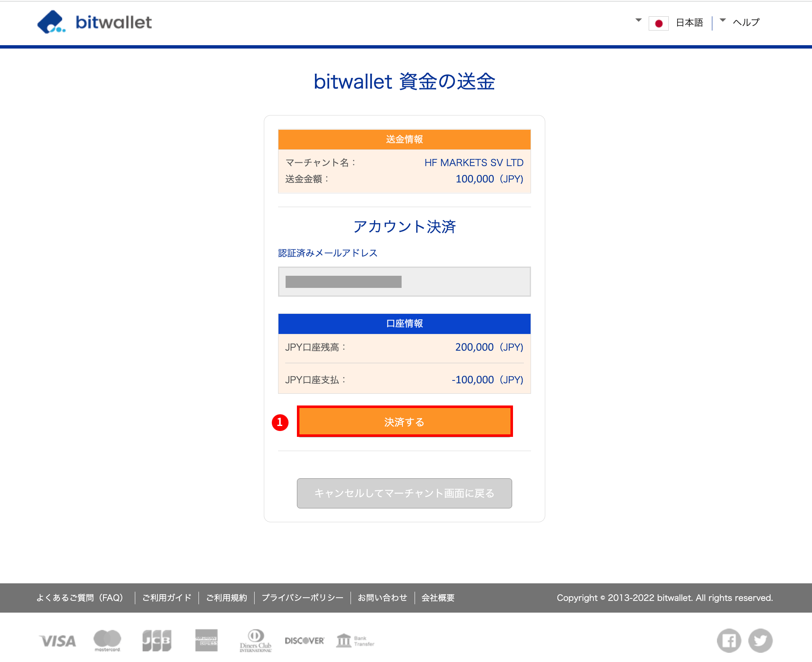Open the プライバシーポリシー page
812x662 pixels.
[302, 598]
